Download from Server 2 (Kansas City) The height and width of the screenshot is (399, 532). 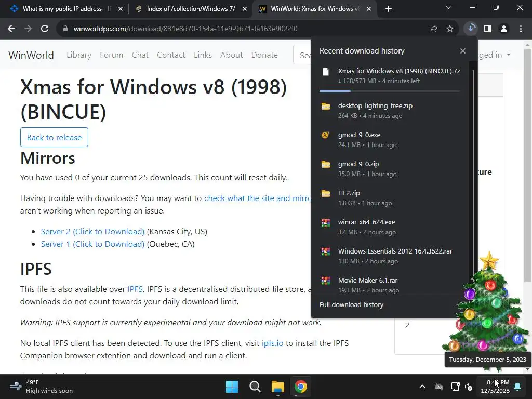pyautogui.click(x=92, y=231)
